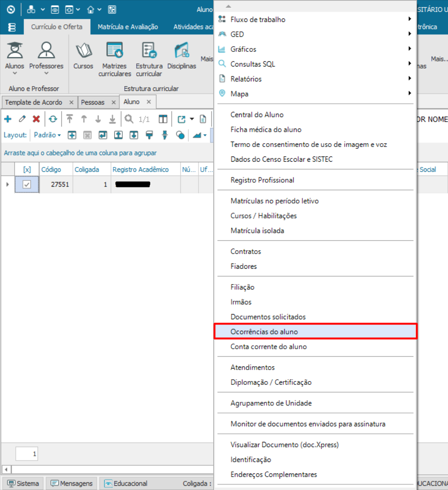Expand the Alunos dropdown in the ribbon
This screenshot has width=448, height=490.
(14, 73)
